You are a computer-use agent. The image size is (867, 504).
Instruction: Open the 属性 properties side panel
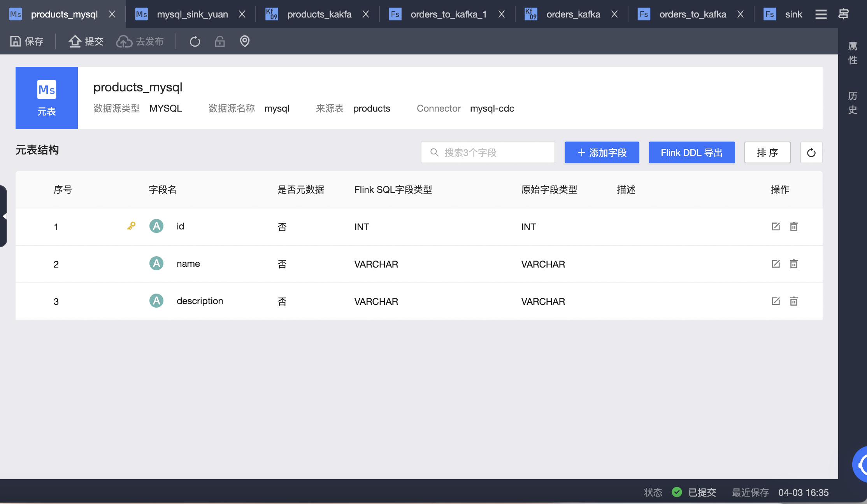[x=853, y=53]
